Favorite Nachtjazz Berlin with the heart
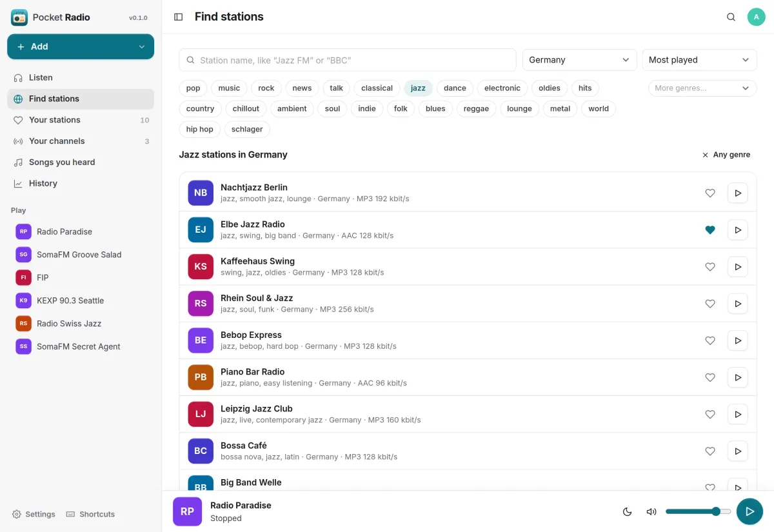The image size is (774, 532). click(710, 193)
